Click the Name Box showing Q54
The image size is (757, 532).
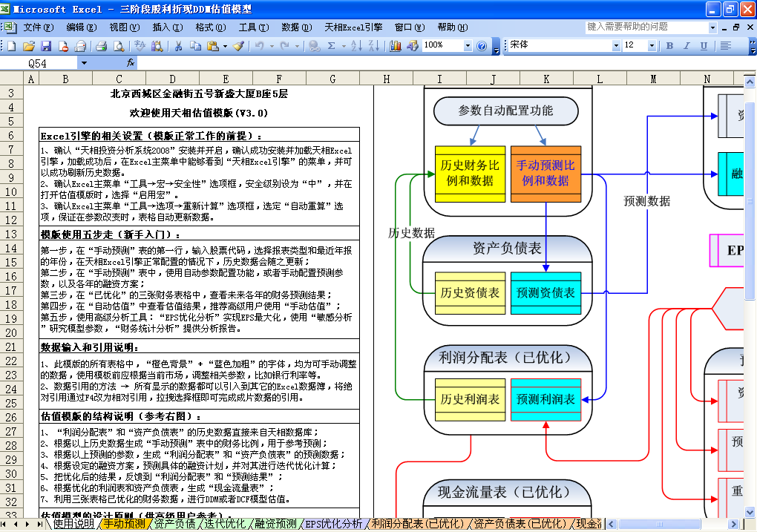point(39,63)
